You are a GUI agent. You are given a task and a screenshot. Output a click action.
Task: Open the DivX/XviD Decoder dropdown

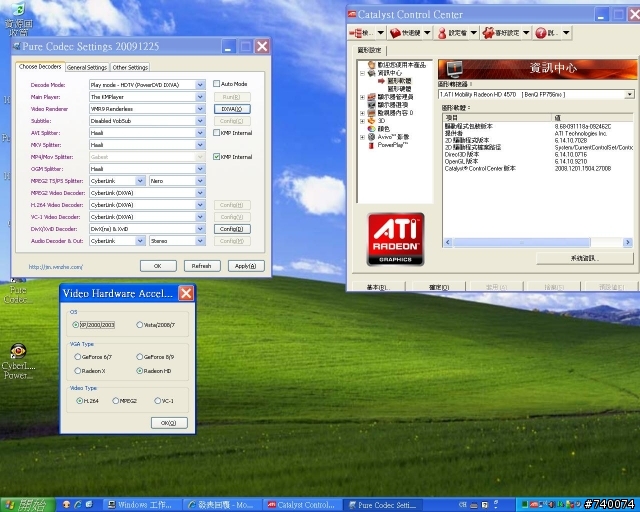tap(200, 229)
